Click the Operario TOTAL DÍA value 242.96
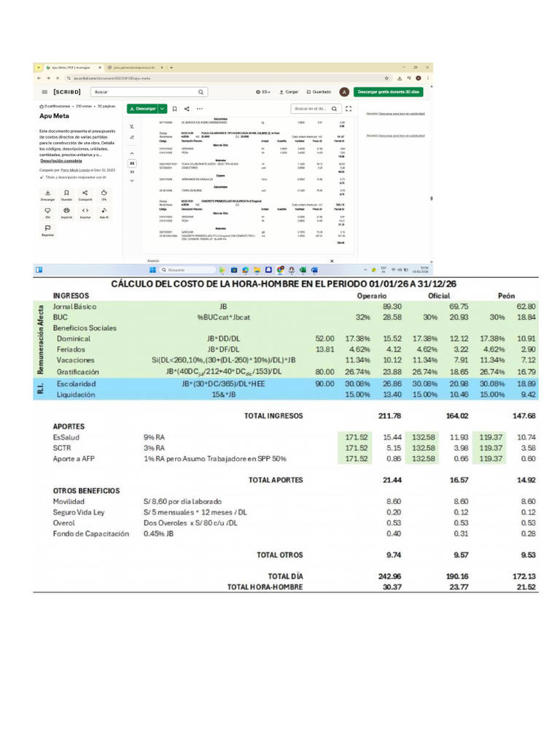Screen dimensions: 560x747 (389, 576)
